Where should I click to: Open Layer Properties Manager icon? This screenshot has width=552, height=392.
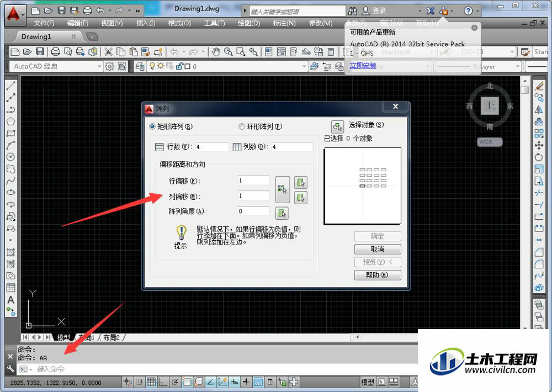[x=140, y=66]
